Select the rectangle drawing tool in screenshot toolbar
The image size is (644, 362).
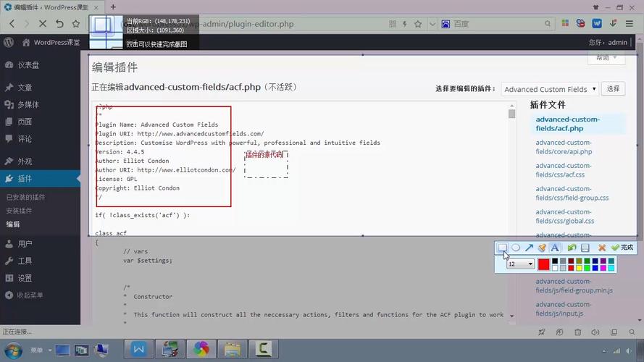(502, 248)
